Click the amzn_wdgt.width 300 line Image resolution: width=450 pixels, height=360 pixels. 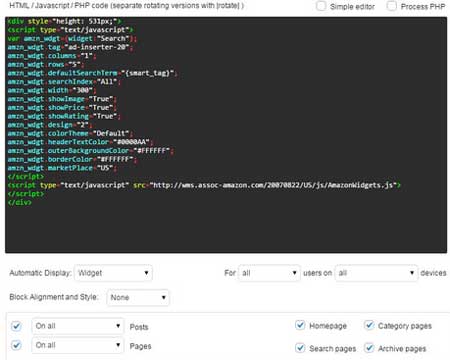pos(52,90)
